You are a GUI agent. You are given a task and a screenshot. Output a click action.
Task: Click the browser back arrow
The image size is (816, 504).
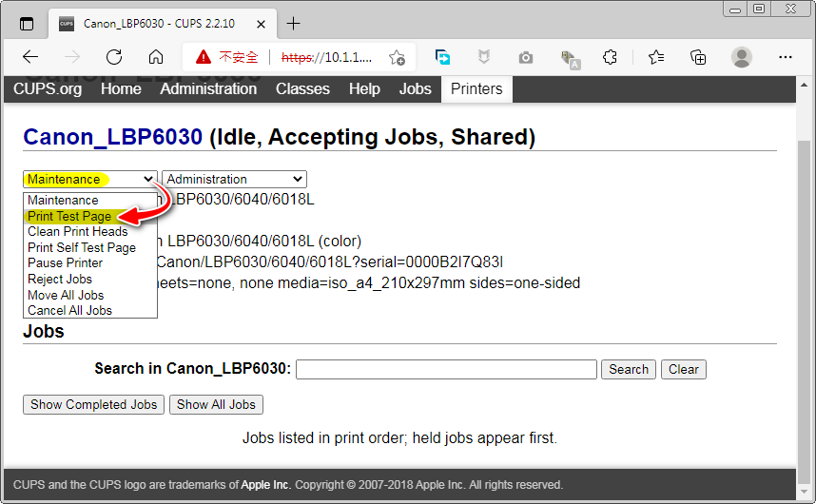pyautogui.click(x=30, y=57)
